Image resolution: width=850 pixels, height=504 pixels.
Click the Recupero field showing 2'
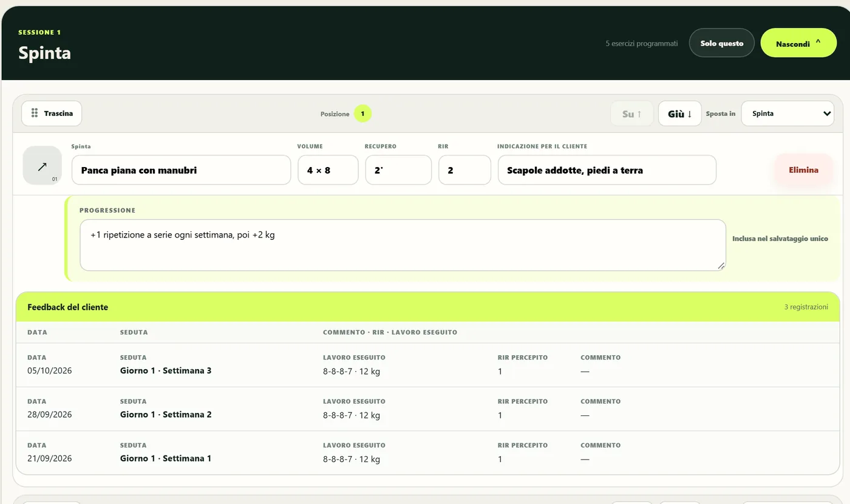pos(398,170)
